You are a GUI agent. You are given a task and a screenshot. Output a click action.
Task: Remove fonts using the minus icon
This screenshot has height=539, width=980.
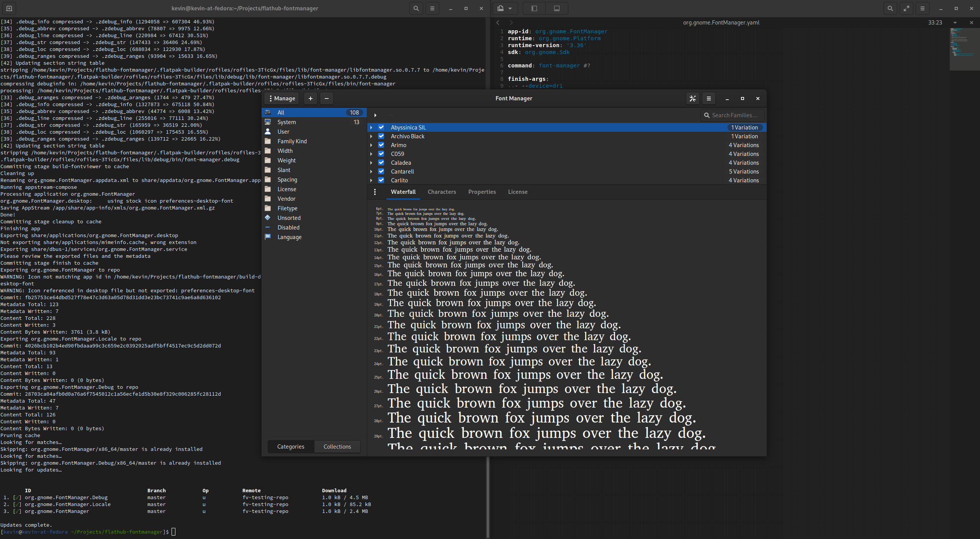pos(326,98)
